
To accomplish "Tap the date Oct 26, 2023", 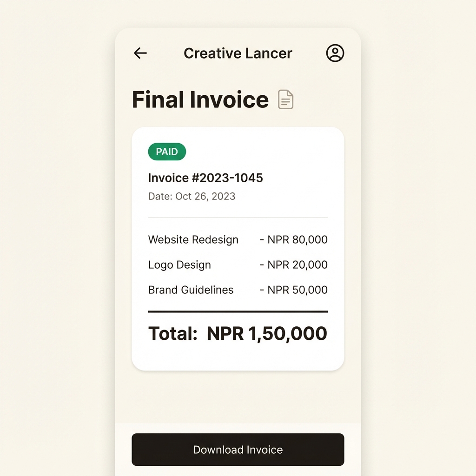I will click(192, 196).
